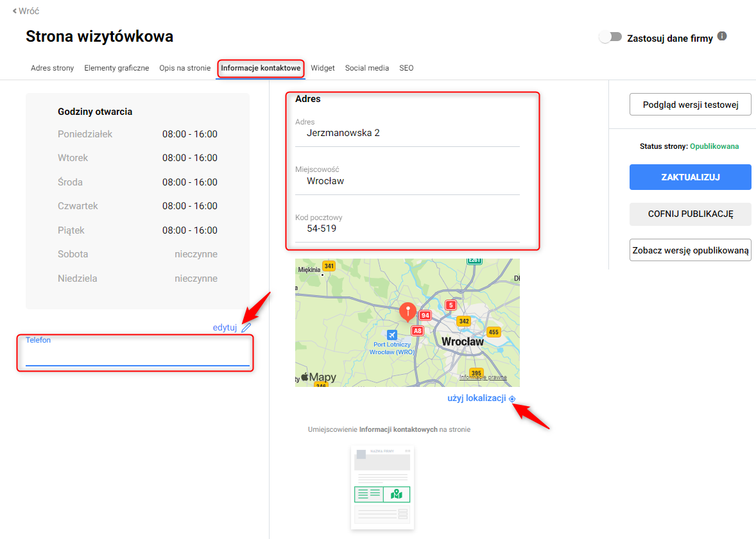This screenshot has height=539, width=756.
Task: Click the map icon in the placement thumbnail
Action: click(x=396, y=494)
